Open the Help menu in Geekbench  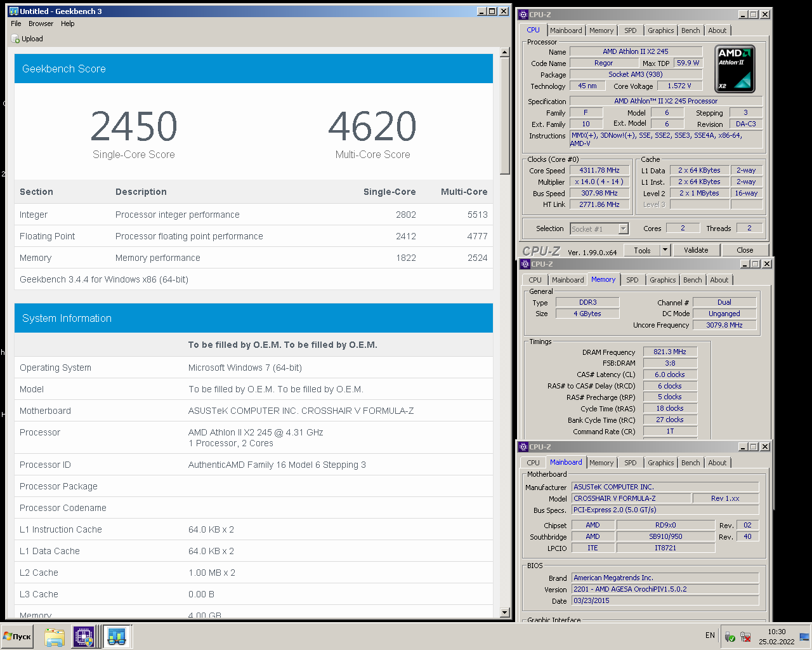[68, 23]
